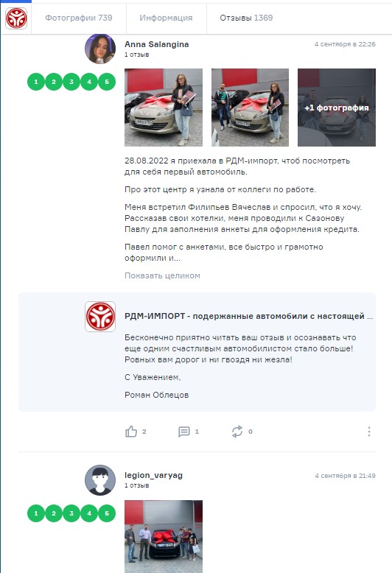Select rating circle 5 on legion_varyag's review
The image size is (392, 573).
[x=107, y=513]
